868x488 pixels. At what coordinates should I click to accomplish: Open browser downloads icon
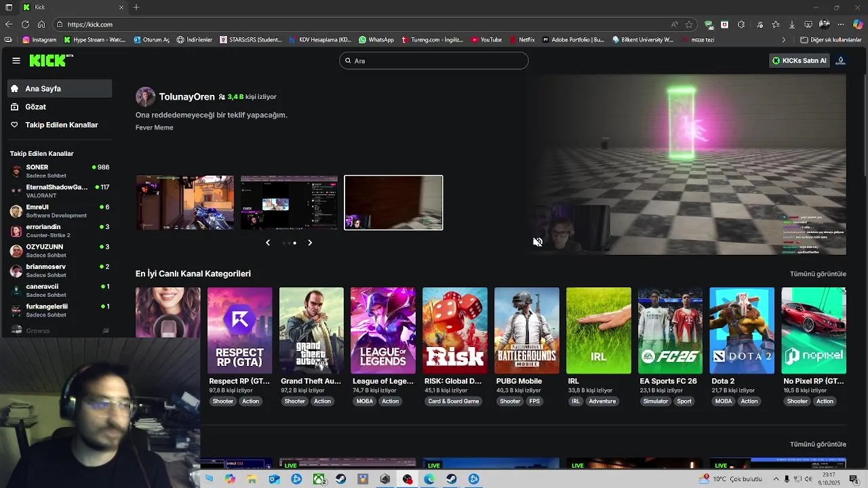(x=792, y=24)
